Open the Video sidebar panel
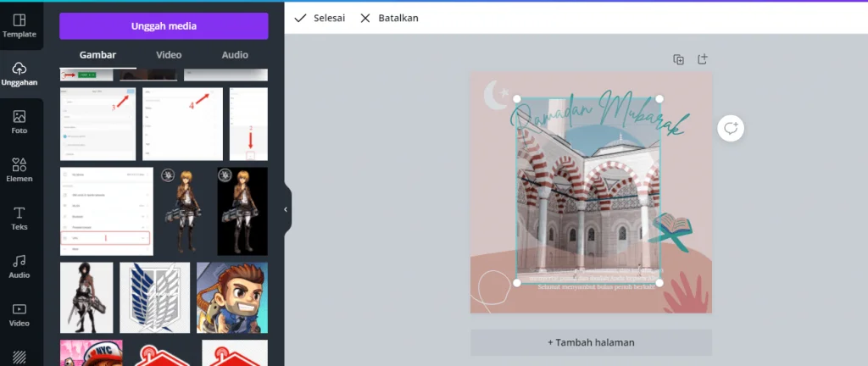 pyautogui.click(x=19, y=314)
